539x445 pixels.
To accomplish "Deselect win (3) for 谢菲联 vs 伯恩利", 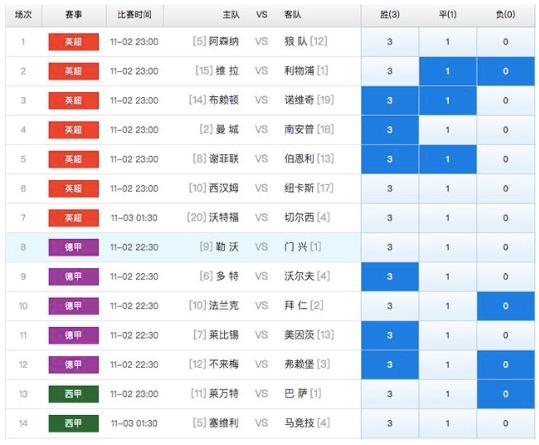I will (x=390, y=159).
